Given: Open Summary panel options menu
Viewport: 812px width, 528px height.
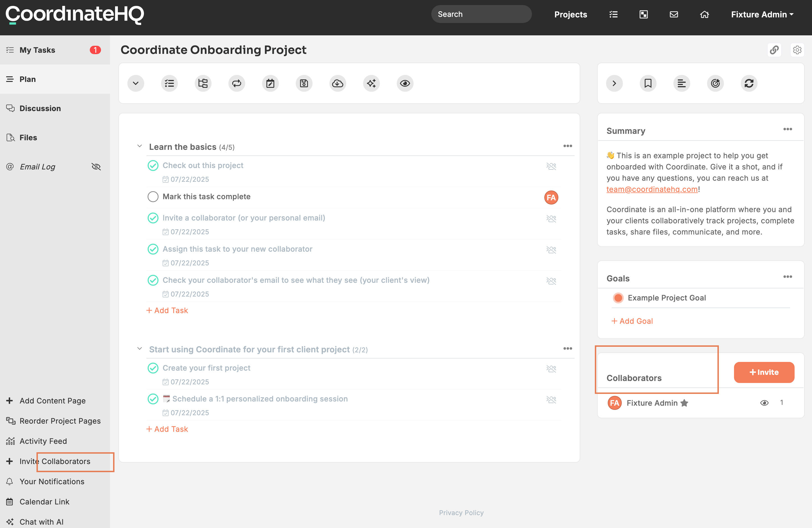Looking at the screenshot, I should coord(787,129).
